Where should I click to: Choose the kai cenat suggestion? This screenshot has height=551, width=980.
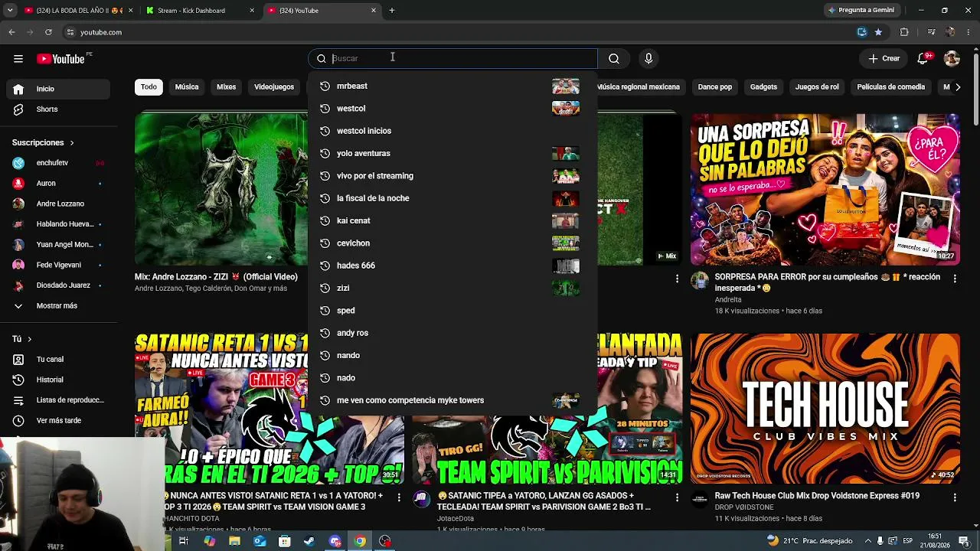point(452,220)
